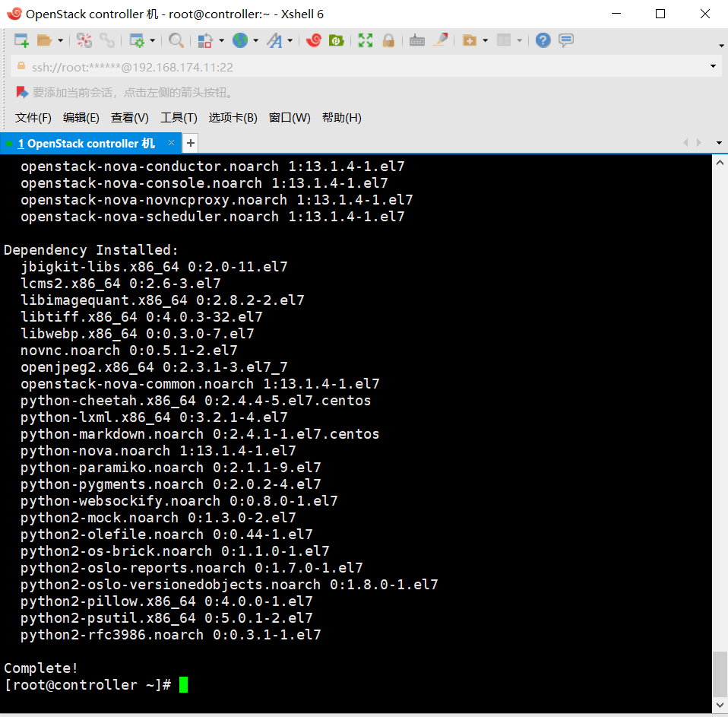The height and width of the screenshot is (717, 728).
Task: Open the 工具(T) menu
Action: coord(179,118)
